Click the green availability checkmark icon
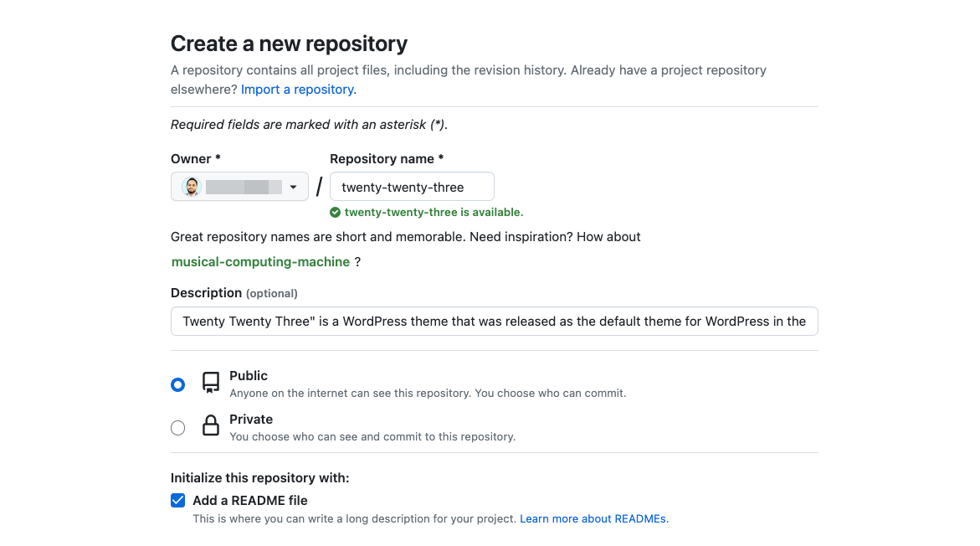The height and width of the screenshot is (546, 980). click(336, 213)
